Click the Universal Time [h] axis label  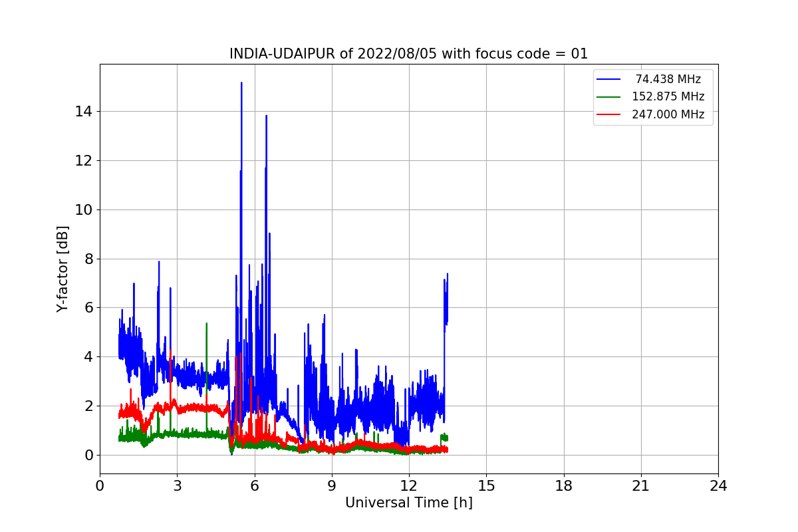[x=408, y=503]
